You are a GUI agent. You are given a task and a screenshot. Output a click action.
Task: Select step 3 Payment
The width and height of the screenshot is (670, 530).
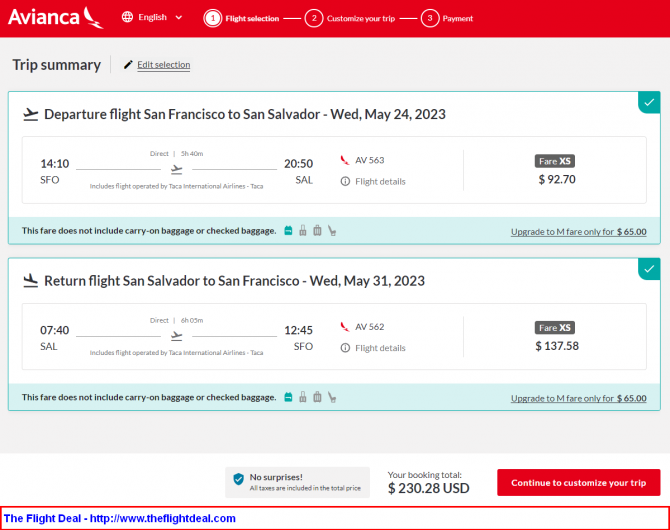click(x=447, y=18)
